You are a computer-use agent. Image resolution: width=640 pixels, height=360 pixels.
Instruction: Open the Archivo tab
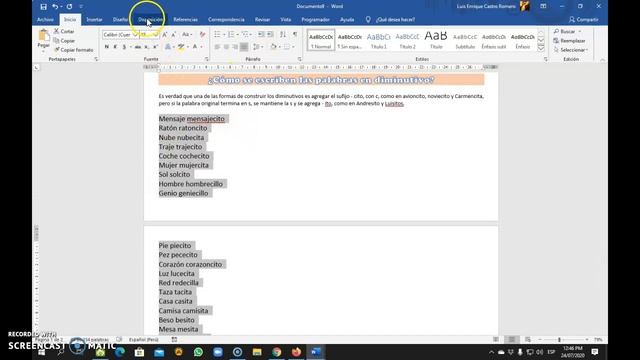pos(45,20)
